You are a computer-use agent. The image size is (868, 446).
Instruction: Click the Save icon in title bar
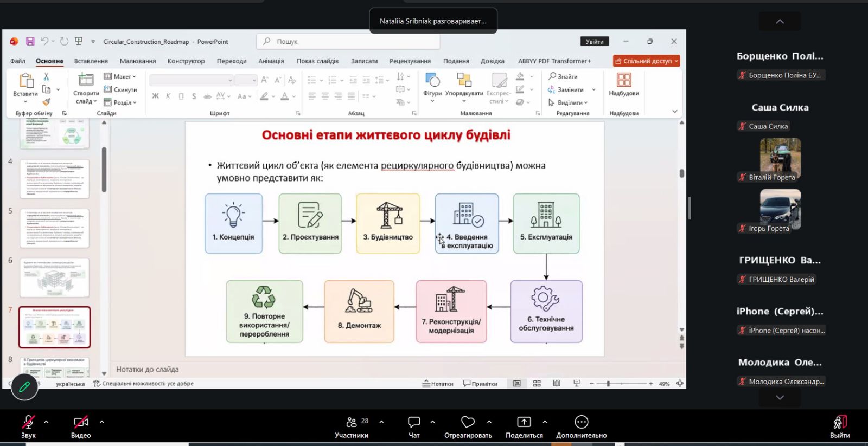(30, 41)
